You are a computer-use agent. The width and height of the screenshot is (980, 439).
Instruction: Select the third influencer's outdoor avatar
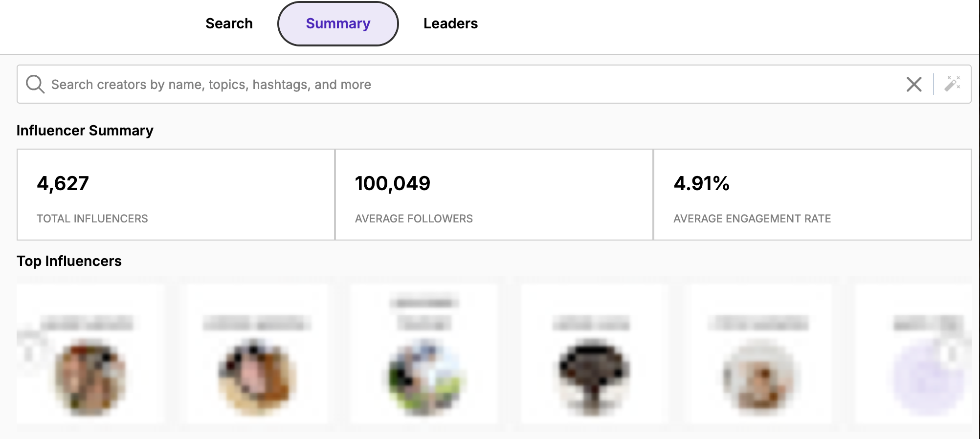424,378
